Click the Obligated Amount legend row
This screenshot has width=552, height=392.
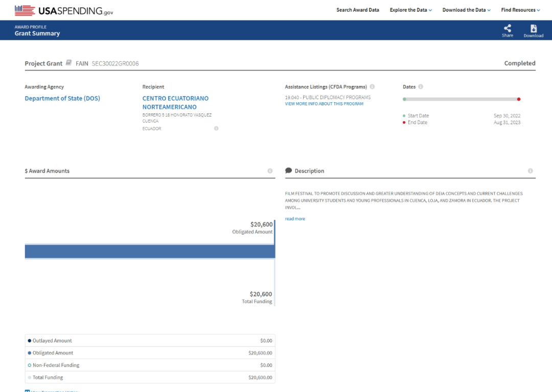(150, 353)
